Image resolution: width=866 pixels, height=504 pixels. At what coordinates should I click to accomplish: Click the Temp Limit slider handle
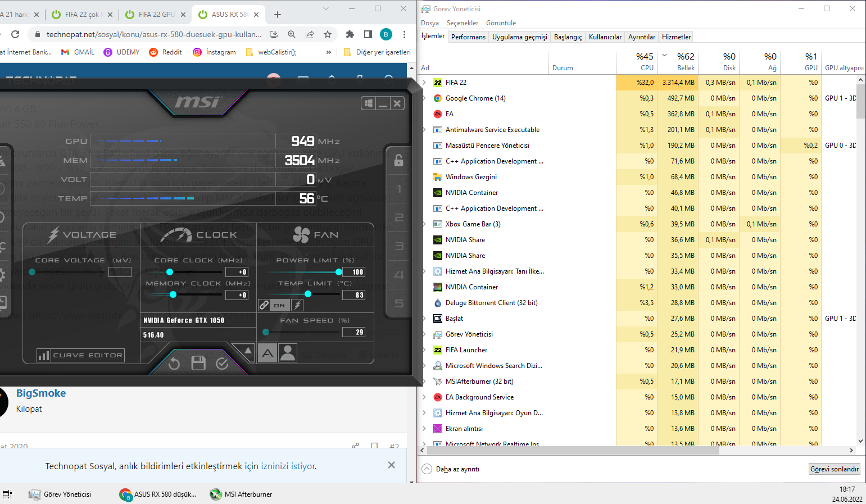point(308,294)
